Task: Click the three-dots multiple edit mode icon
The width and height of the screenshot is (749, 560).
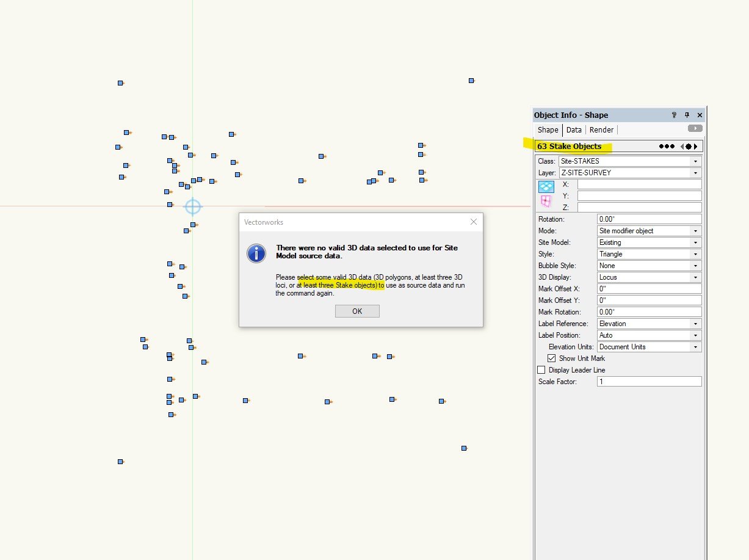Action: (x=667, y=147)
